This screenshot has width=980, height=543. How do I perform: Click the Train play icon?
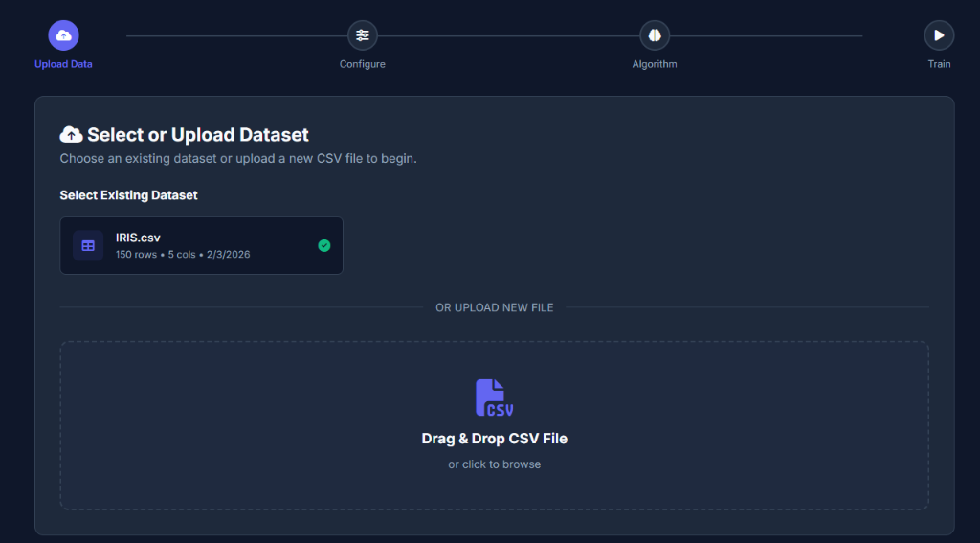(x=939, y=35)
